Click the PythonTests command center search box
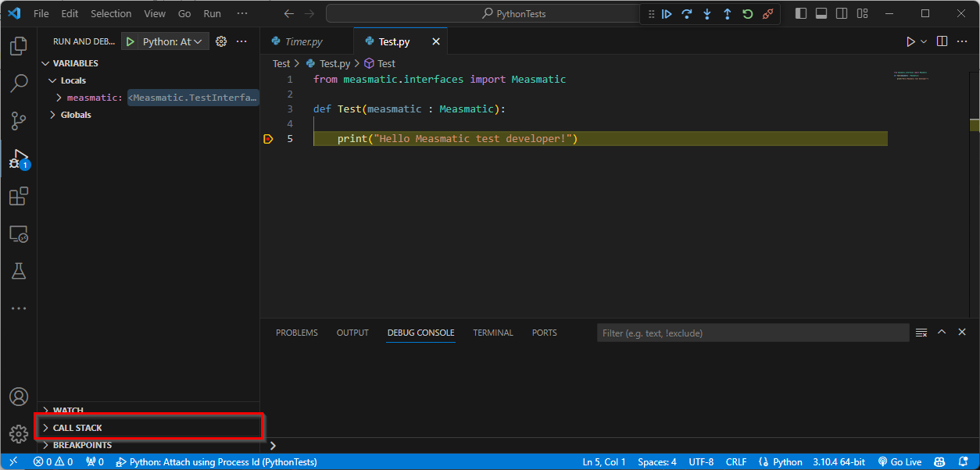This screenshot has height=470, width=980. [483, 13]
